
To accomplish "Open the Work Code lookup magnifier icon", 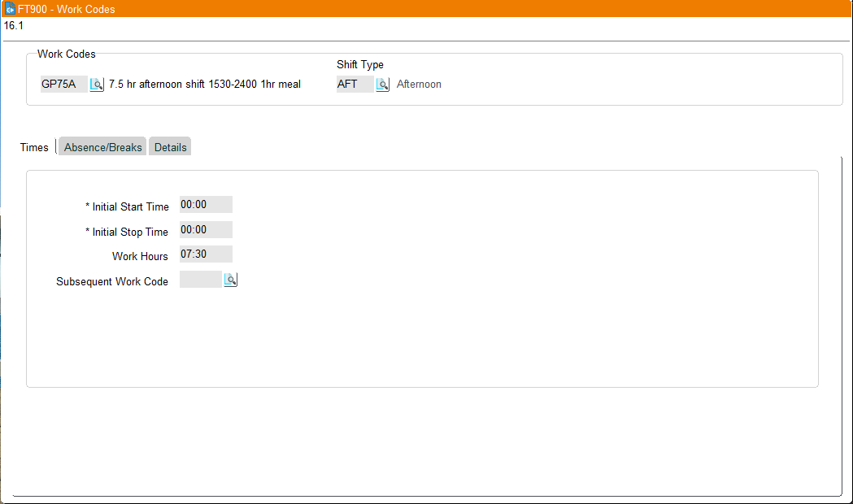I will click(96, 84).
